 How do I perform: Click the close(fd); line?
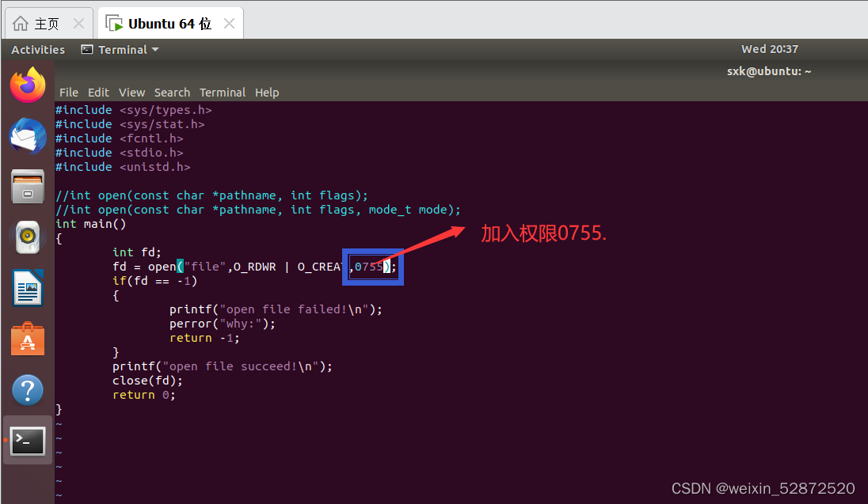(x=148, y=381)
